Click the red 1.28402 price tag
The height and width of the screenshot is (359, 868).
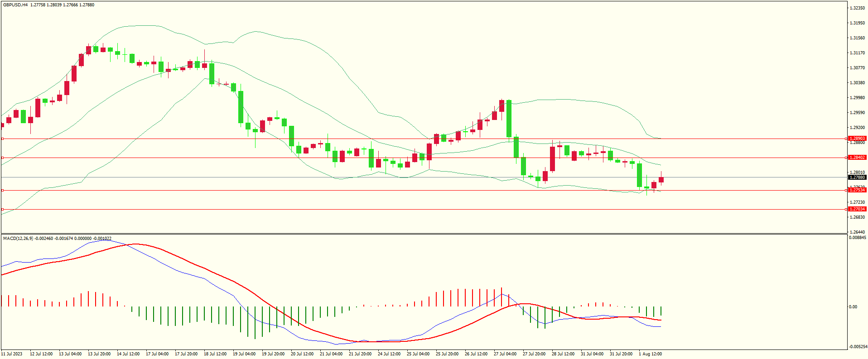(x=857, y=158)
